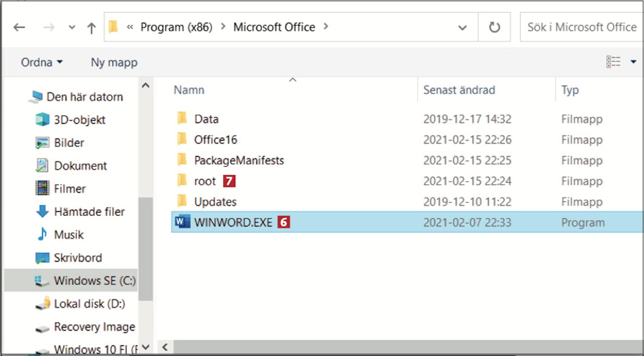Sort by the Namn column header
This screenshot has height=356, width=644.
(x=189, y=90)
